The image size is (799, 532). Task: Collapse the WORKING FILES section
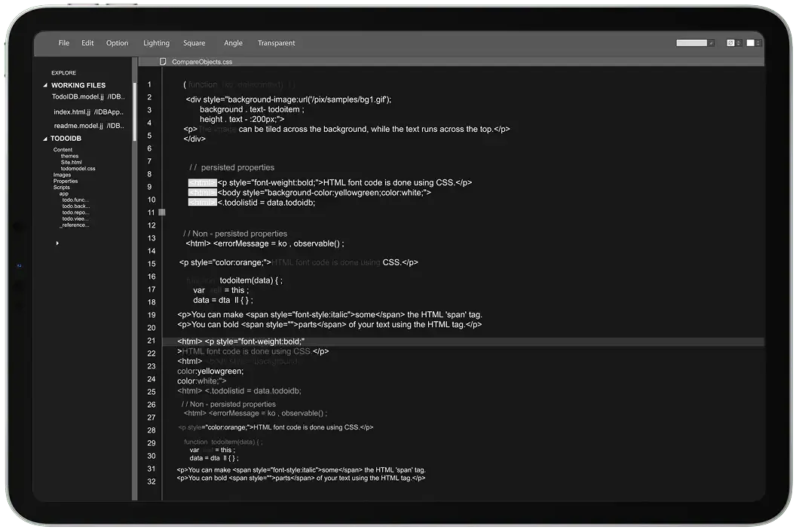pos(44,85)
